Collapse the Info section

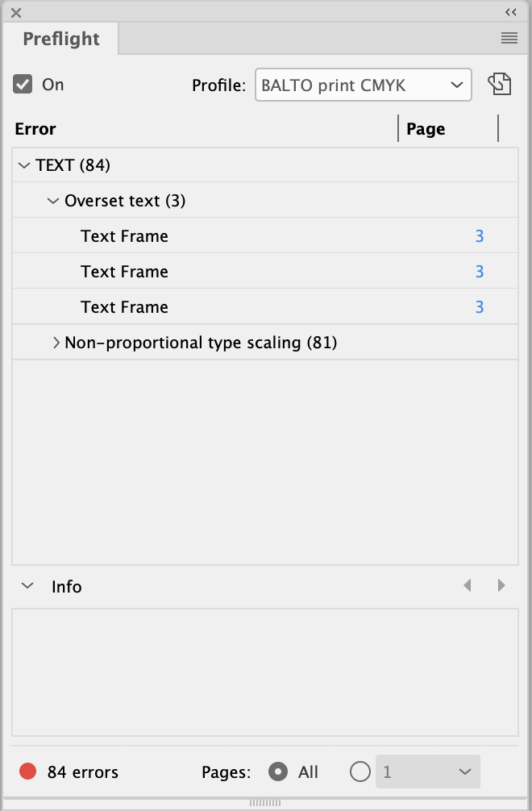pos(27,586)
